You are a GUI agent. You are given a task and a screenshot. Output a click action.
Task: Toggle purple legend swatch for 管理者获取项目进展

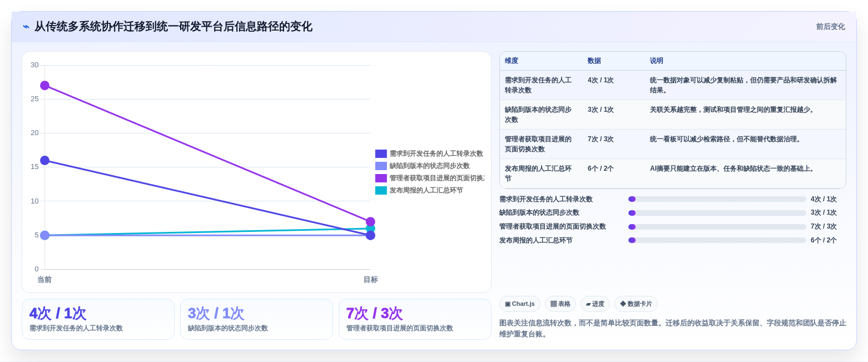381,178
